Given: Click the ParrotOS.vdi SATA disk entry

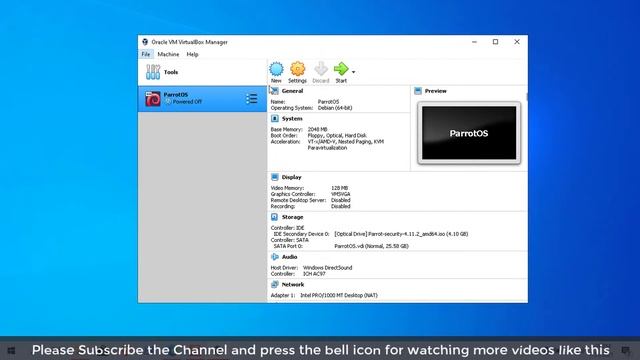Looking at the screenshot, I should tap(371, 246).
